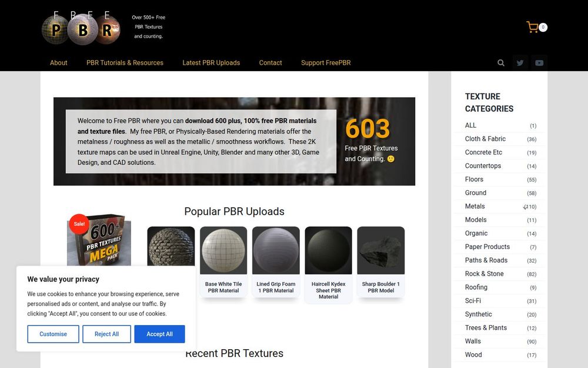This screenshot has height=368, width=588.
Task: Open the YouTube social icon
Action: (x=539, y=63)
